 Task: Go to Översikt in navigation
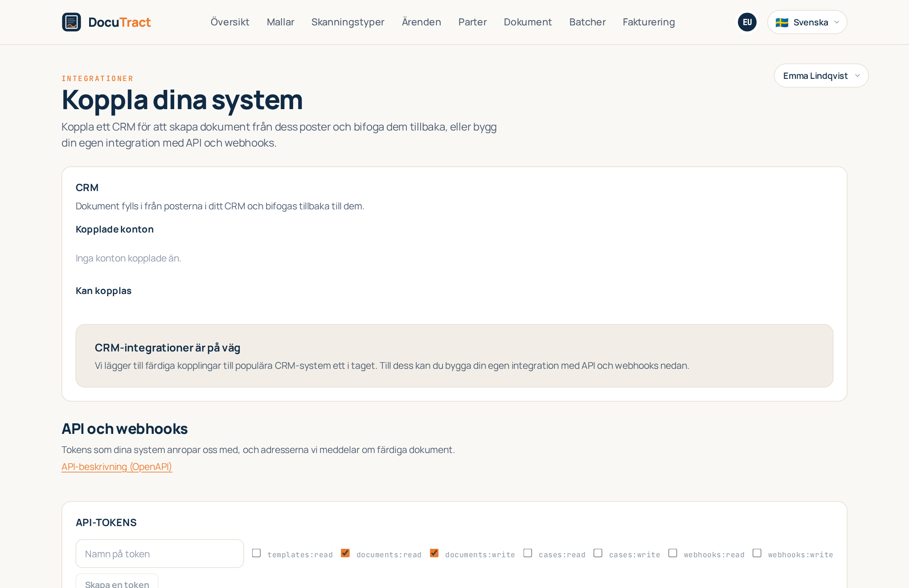coord(230,22)
